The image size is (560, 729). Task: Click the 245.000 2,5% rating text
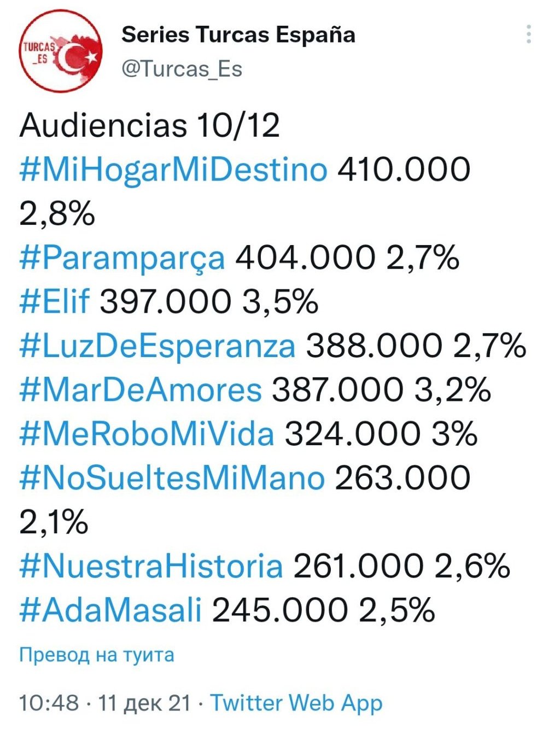point(324,610)
